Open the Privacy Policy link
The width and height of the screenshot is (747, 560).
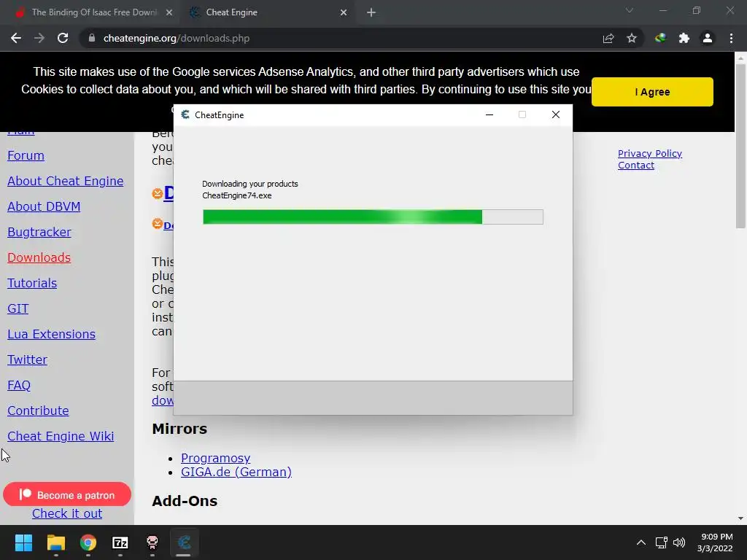tap(650, 153)
